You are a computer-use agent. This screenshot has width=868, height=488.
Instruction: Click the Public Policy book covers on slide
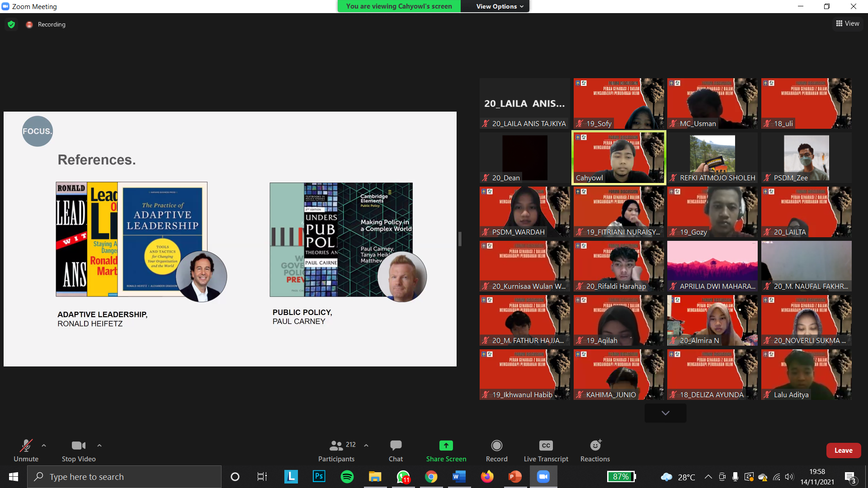[341, 239]
